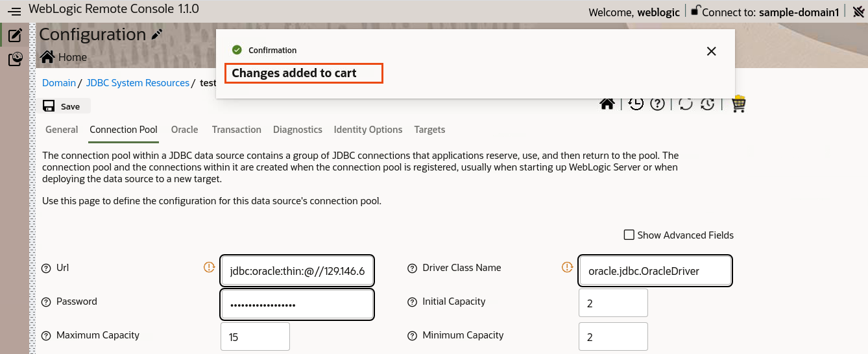Open the Oracle tab
This screenshot has height=354, width=868.
[184, 130]
